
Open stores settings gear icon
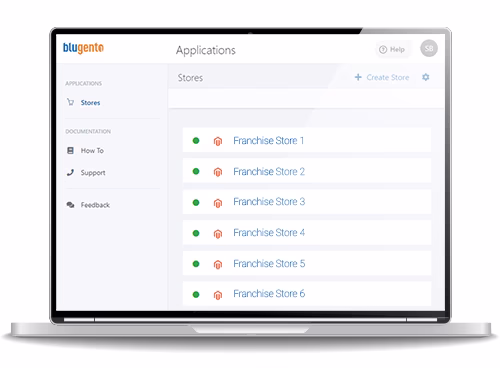click(426, 77)
